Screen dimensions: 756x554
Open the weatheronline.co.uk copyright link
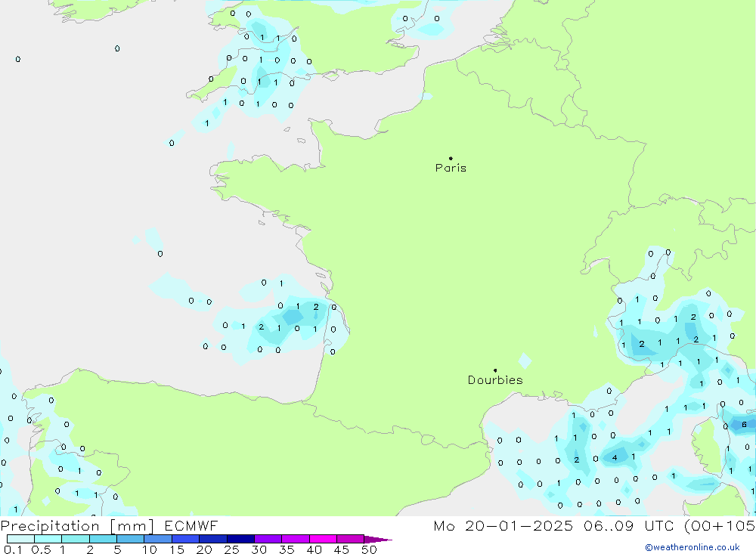pos(692,547)
